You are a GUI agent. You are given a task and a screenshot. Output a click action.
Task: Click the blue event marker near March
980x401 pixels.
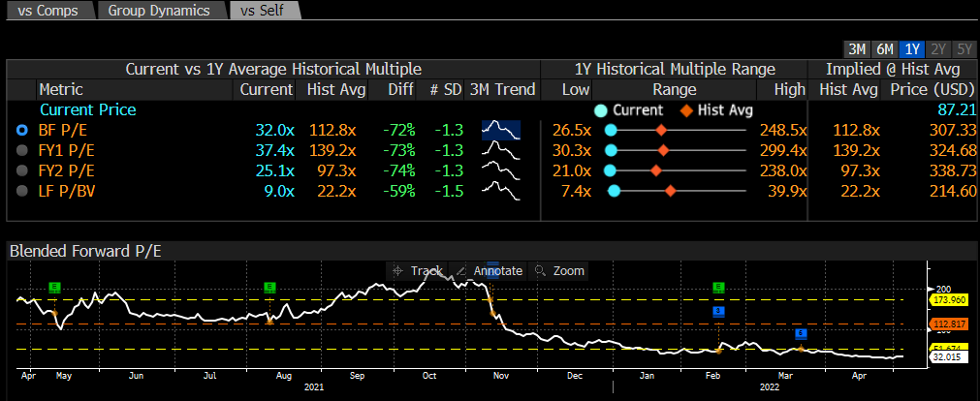[801, 334]
